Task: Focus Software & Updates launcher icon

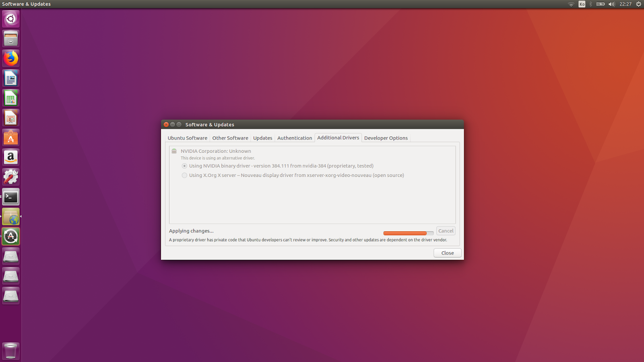Action: (11, 216)
